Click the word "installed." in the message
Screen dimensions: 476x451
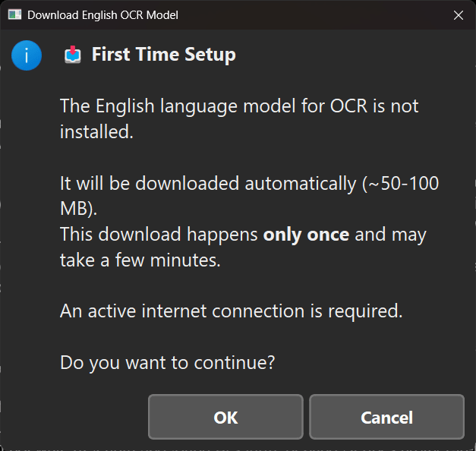[96, 131]
